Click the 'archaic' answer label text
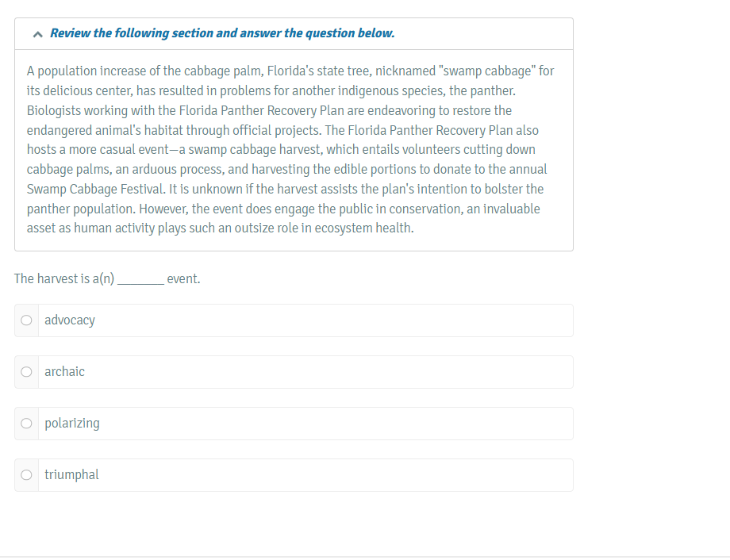This screenshot has width=730, height=560. (65, 371)
